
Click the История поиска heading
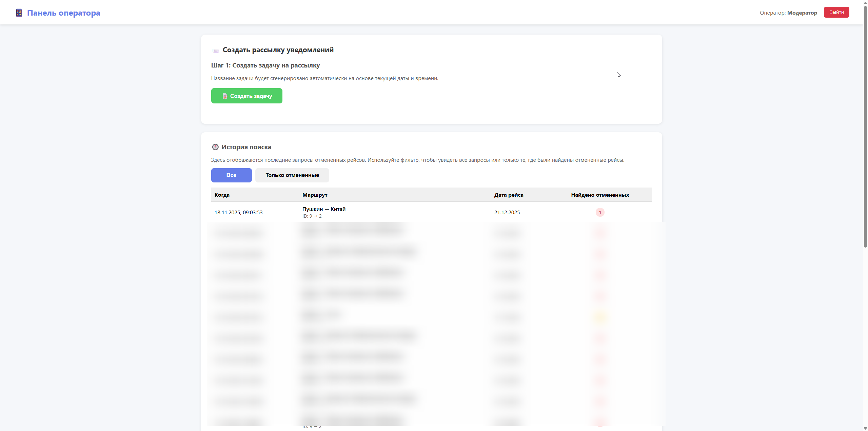[x=246, y=147]
